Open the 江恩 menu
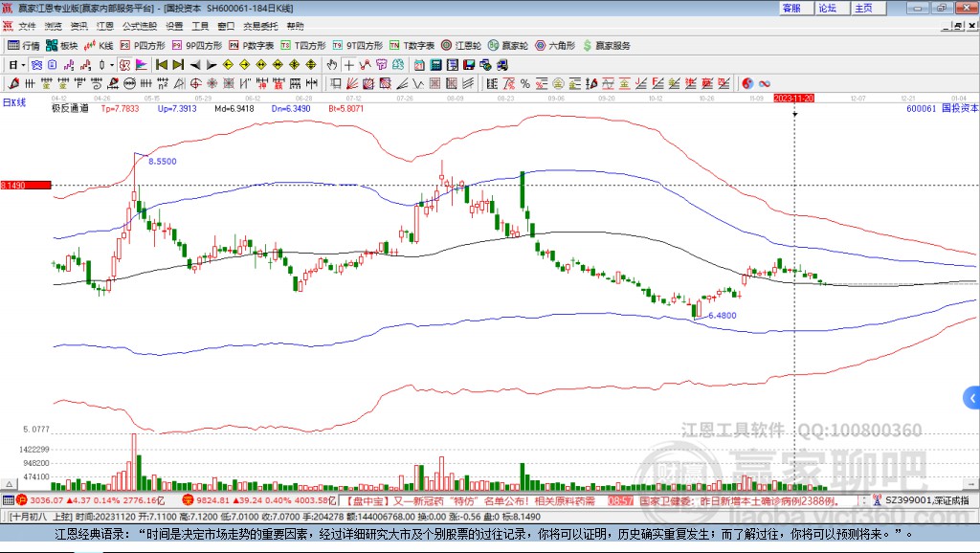 coord(105,26)
